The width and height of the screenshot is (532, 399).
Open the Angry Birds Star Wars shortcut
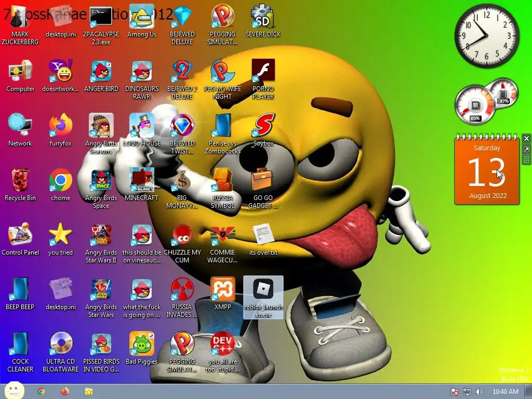(101, 298)
